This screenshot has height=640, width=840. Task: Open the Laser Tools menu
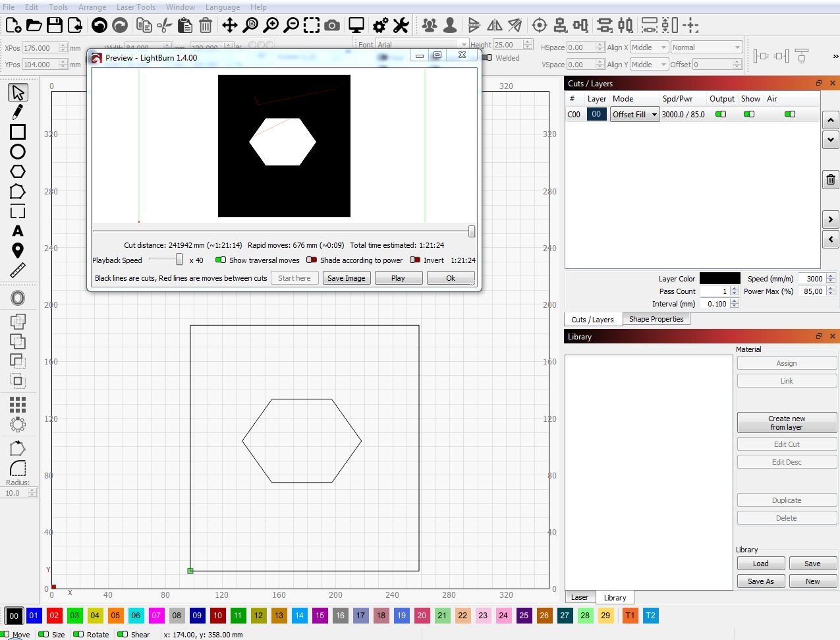136,7
